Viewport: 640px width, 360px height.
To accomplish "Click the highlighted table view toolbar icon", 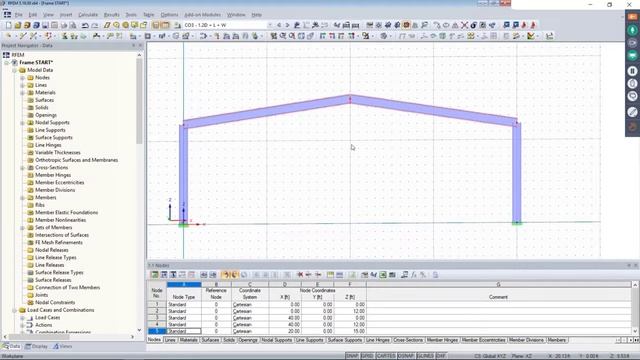I will 156,25.
